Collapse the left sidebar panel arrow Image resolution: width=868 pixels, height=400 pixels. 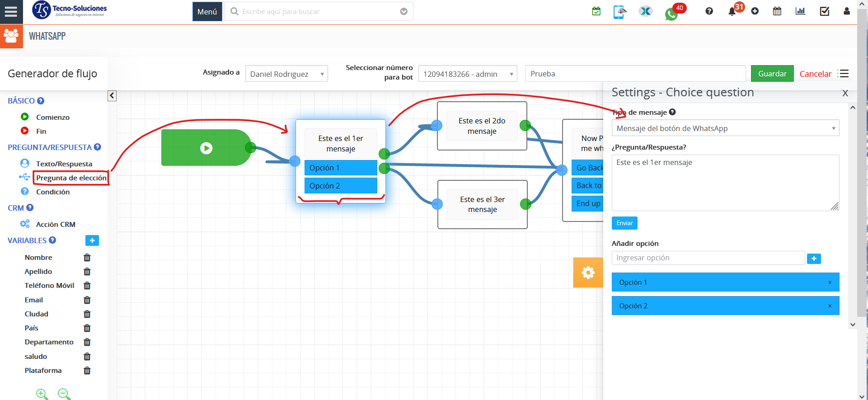[x=112, y=96]
